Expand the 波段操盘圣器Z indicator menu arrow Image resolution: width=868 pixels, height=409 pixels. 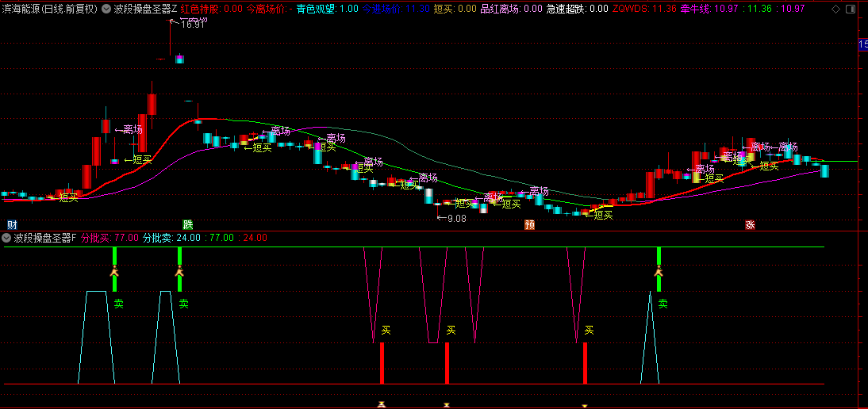point(107,10)
